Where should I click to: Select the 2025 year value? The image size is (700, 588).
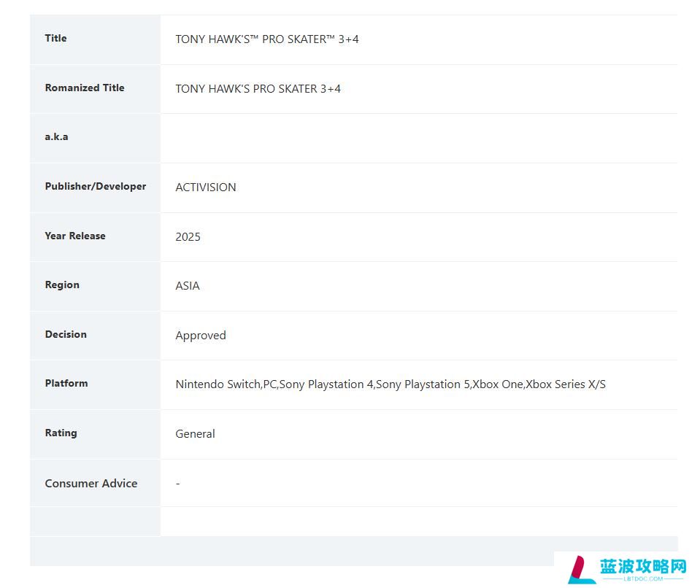[188, 237]
